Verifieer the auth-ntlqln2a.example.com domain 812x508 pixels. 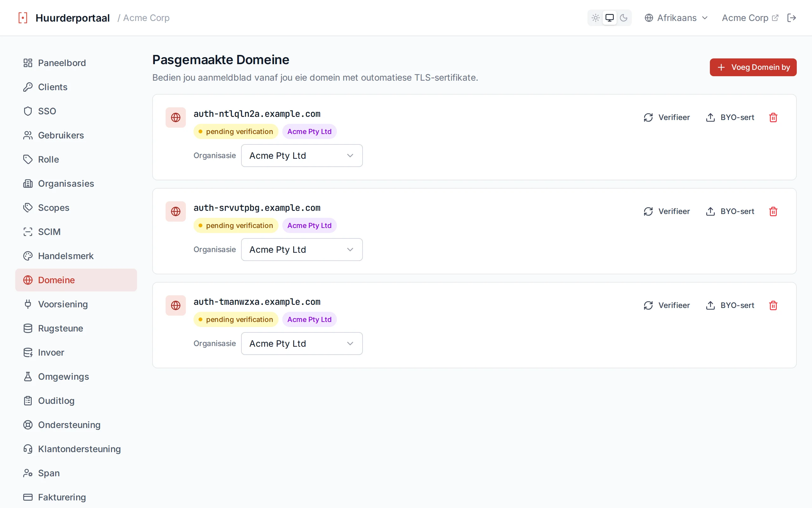tap(666, 117)
